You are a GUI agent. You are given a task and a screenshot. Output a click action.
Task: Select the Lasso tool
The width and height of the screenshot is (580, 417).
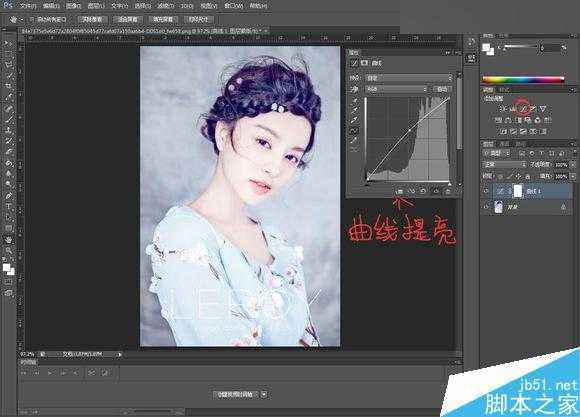tap(8, 65)
